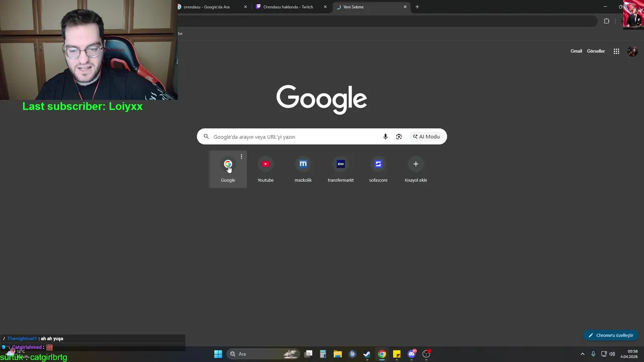
Task: Click the Chrome taskbar icon
Action: coord(382,354)
